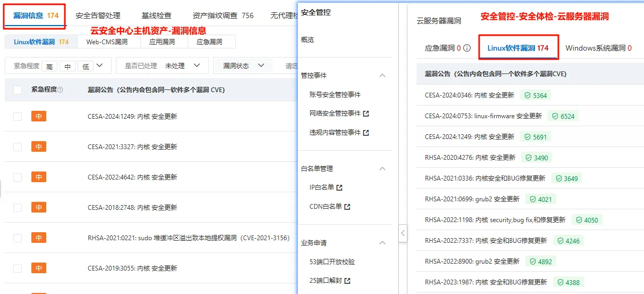Click shield badge 3490 for RHSA-2020:4276

point(537,158)
